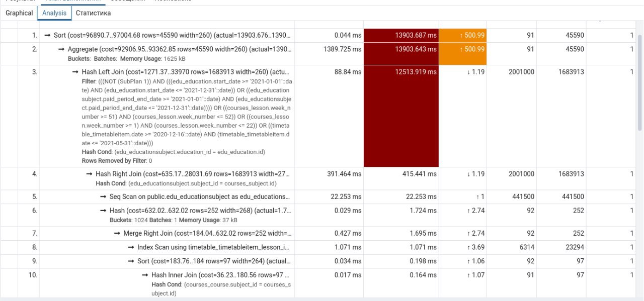Click the Sort node text in row 9
The height and width of the screenshot is (301, 644).
click(x=214, y=261)
